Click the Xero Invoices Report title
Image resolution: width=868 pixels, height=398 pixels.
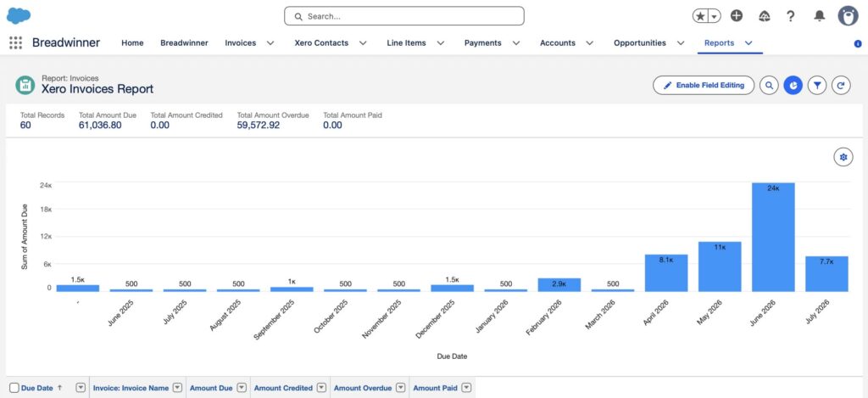tap(97, 89)
